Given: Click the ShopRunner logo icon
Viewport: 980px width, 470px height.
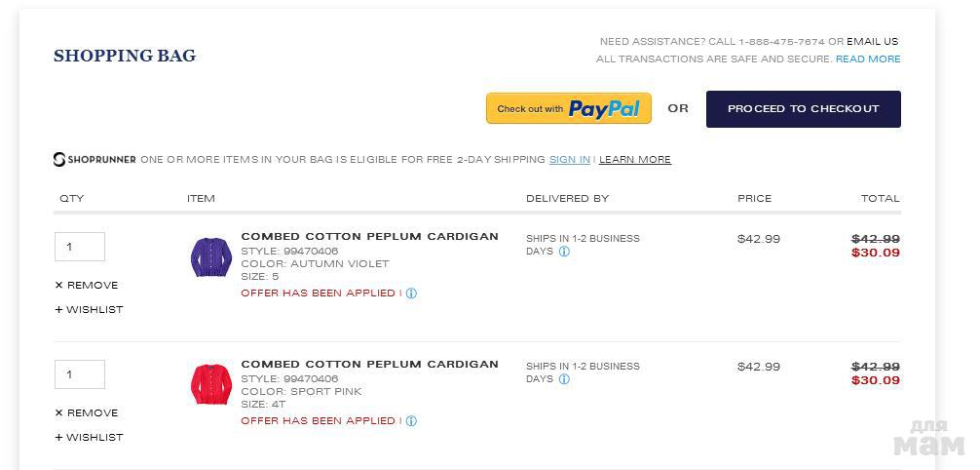Looking at the screenshot, I should [x=59, y=160].
